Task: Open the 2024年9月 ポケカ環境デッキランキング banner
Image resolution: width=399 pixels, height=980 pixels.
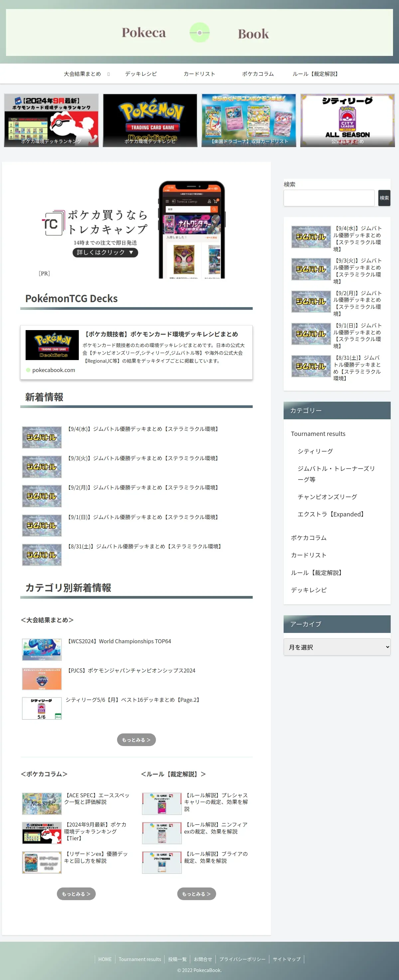Action: click(x=51, y=120)
